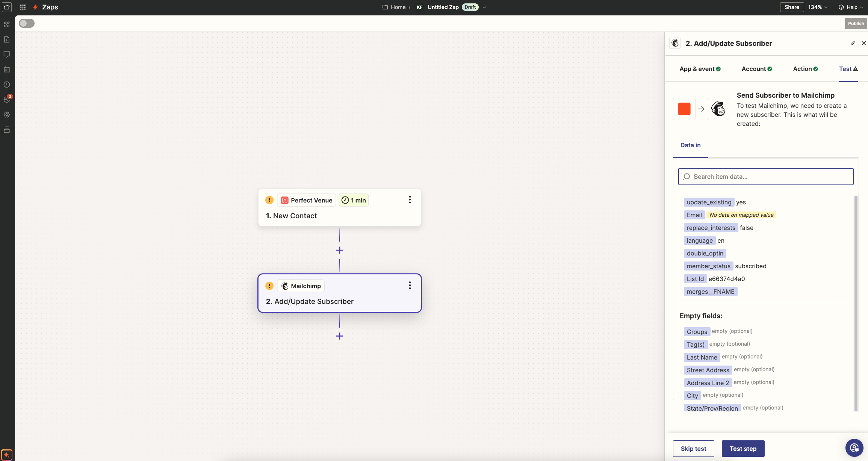Click the Mailchimp icon beside Send Subscriber
868x461 pixels.
tap(718, 109)
